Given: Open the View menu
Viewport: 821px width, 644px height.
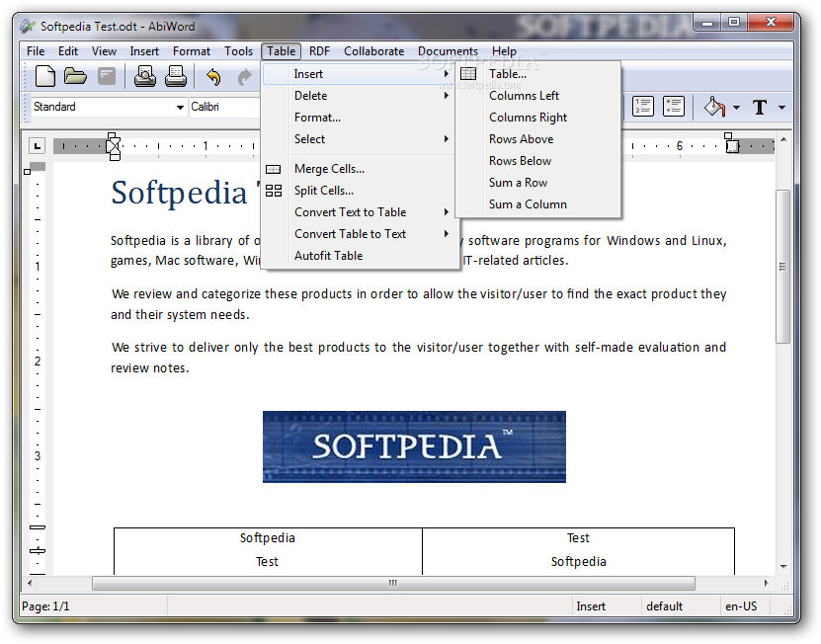Looking at the screenshot, I should pos(104,51).
